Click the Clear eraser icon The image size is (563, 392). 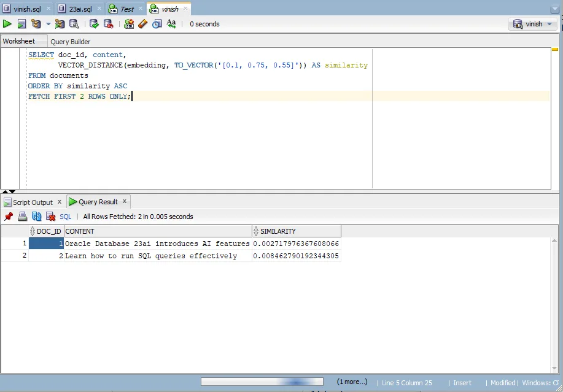(x=143, y=24)
